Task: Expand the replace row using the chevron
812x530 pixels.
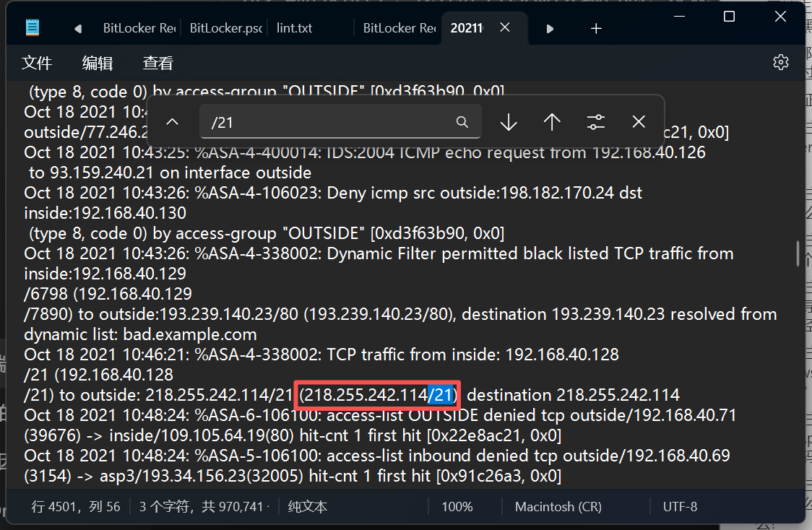Action: 172,122
